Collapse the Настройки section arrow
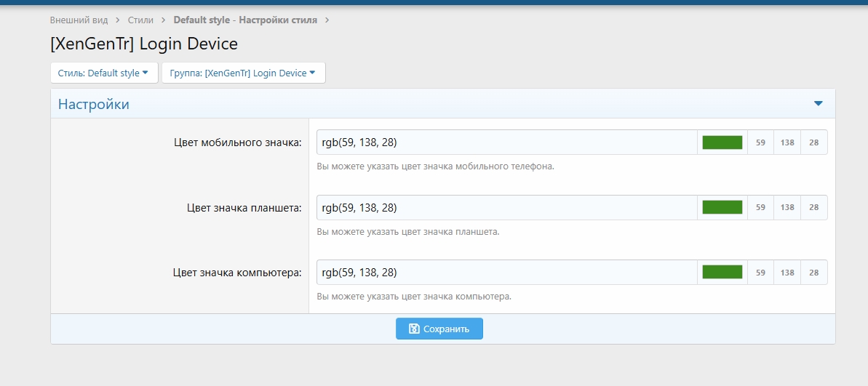 pyautogui.click(x=818, y=104)
